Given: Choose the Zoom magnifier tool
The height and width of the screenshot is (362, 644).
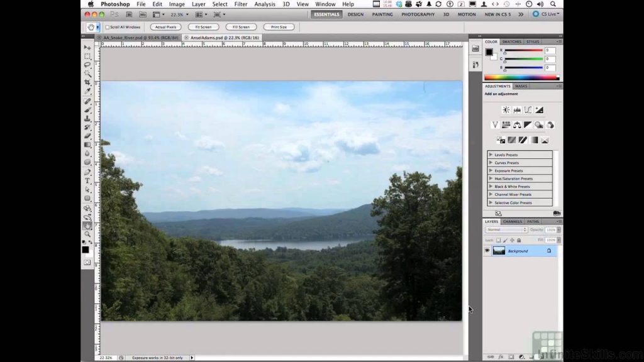Looking at the screenshot, I should [x=87, y=234].
